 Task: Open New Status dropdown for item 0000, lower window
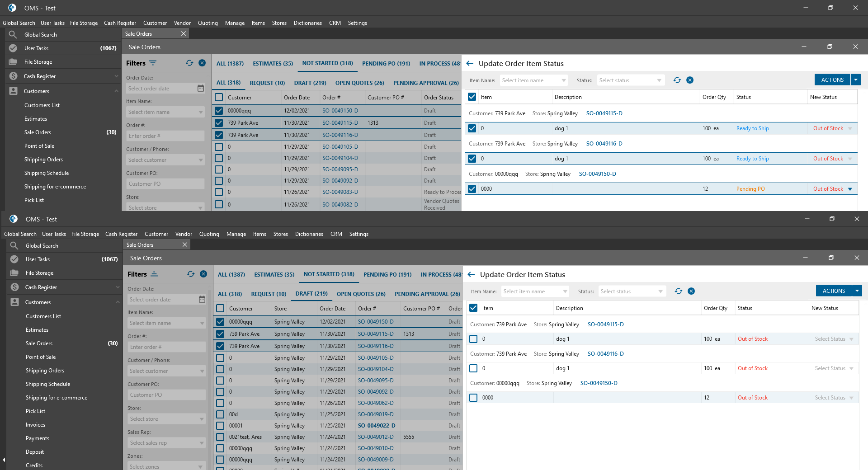coord(851,398)
